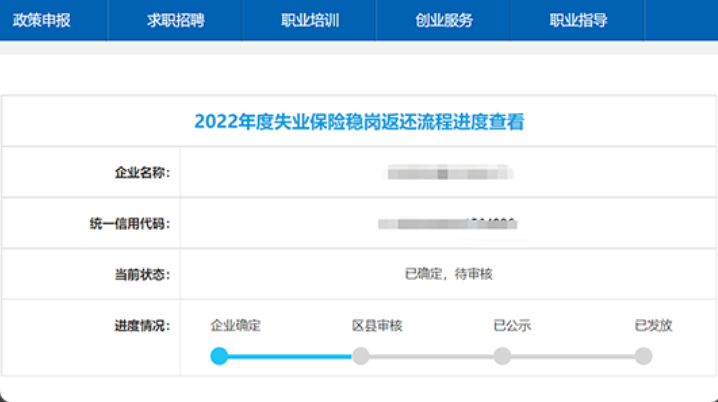
Task: Click the gray 已发放 final step dot
Action: tap(643, 356)
